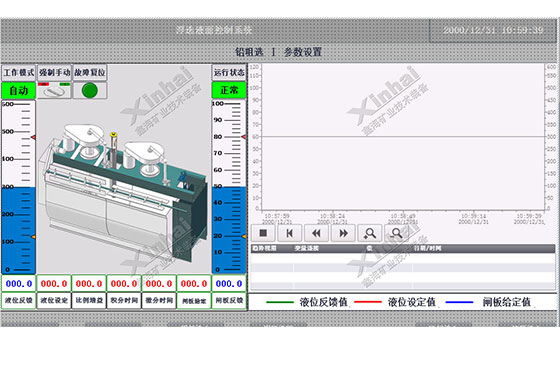
Task: Click the 液位反馈值 legend text
Action: pos(324,302)
